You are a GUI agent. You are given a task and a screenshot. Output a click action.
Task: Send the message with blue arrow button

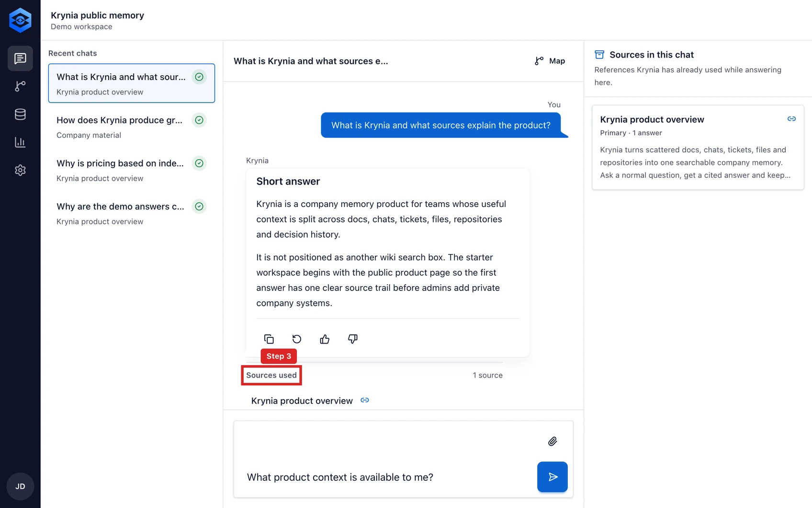[553, 477]
